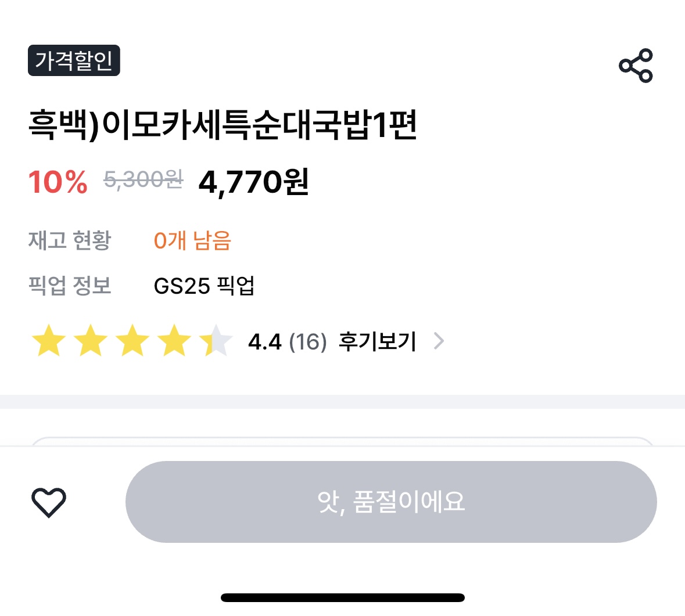
Task: Tap the 가격할인 badge
Action: coord(74,60)
